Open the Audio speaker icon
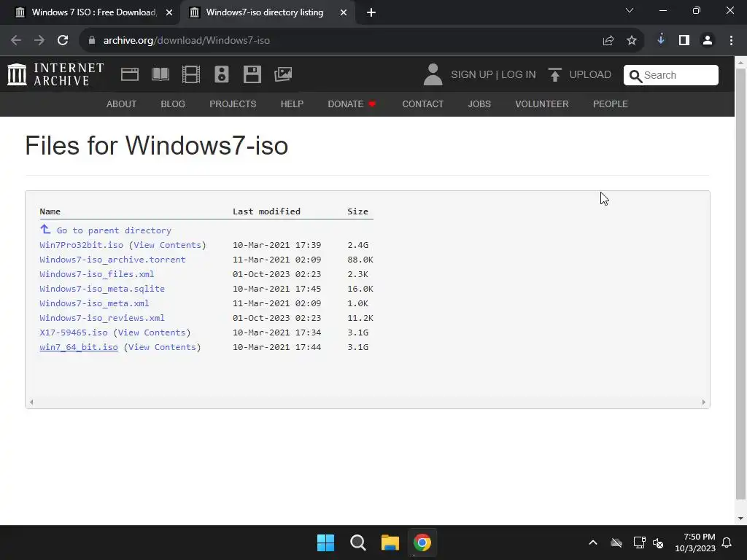Image resolution: width=747 pixels, height=560 pixels. point(222,74)
